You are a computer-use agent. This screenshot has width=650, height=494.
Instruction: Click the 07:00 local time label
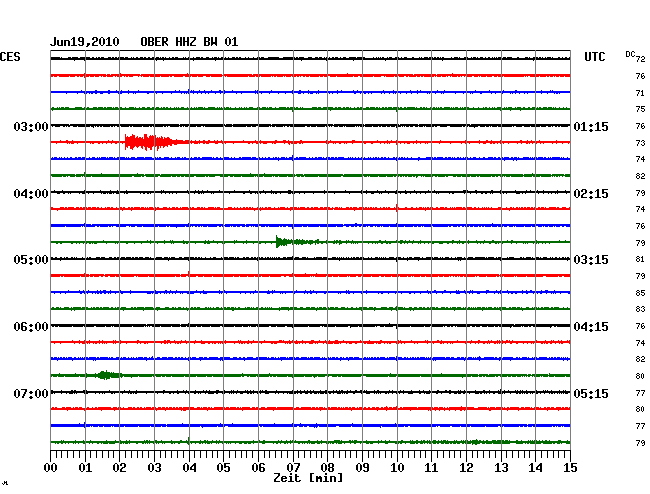31,393
